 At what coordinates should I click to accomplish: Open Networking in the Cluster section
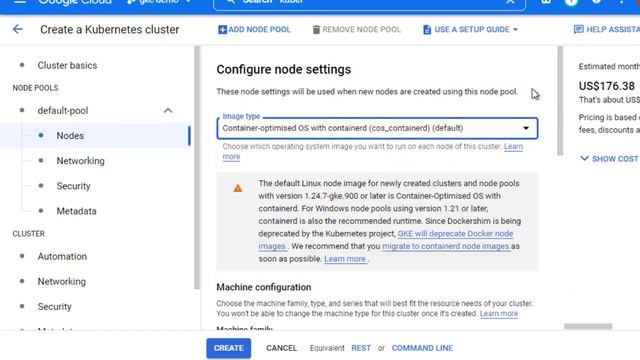tap(62, 282)
